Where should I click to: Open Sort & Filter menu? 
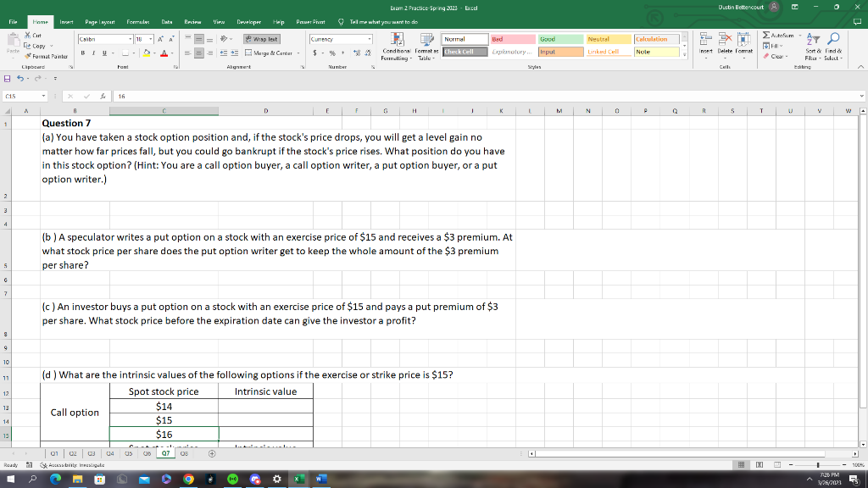pos(813,47)
